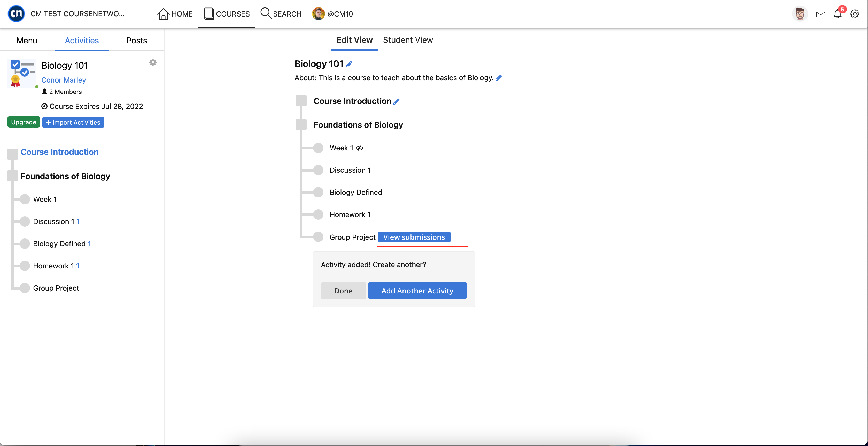The image size is (868, 446).
Task: Click Group Project in edit view
Action: click(352, 237)
